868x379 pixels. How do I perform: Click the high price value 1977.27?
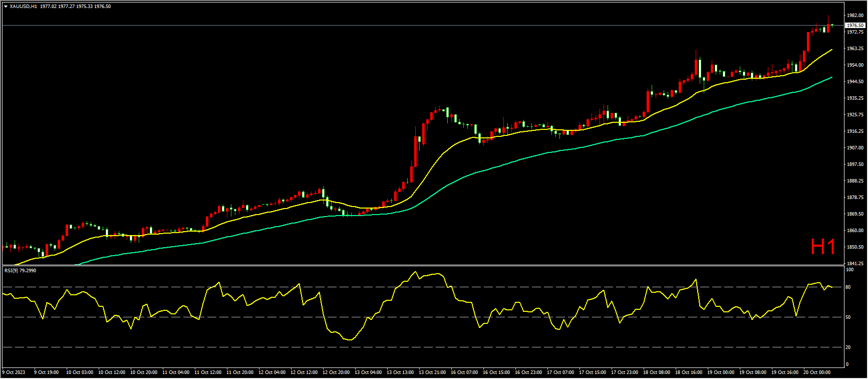(x=67, y=7)
